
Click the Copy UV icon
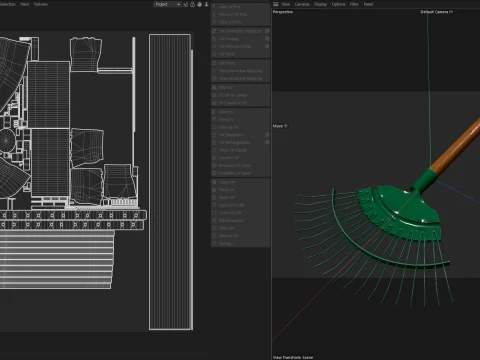coord(214,182)
